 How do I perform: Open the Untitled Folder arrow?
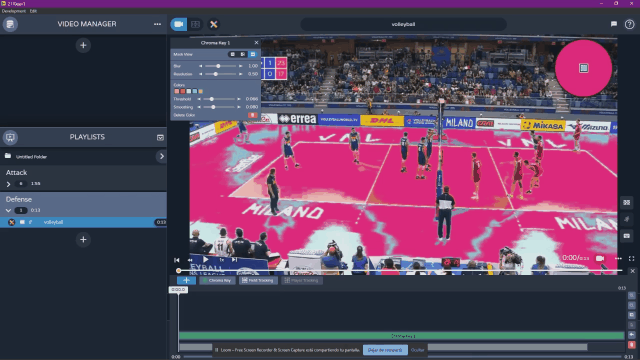click(x=162, y=156)
